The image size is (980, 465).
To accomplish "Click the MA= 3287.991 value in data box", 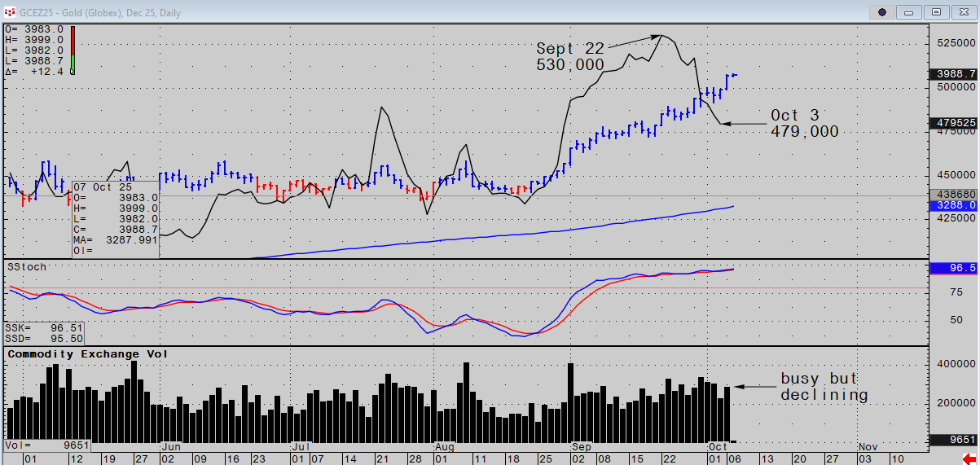I will click(x=115, y=239).
